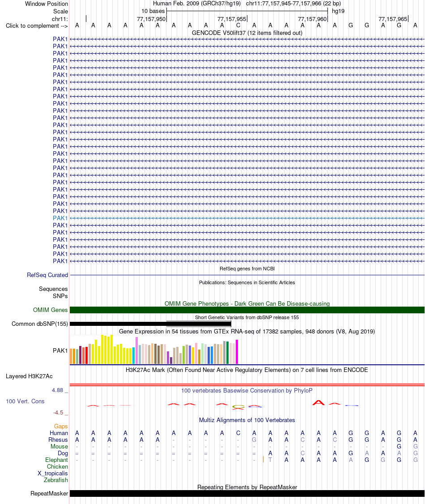Click the 'hg19' label beside the scale bar
This screenshot has width=425, height=504.
click(338, 11)
